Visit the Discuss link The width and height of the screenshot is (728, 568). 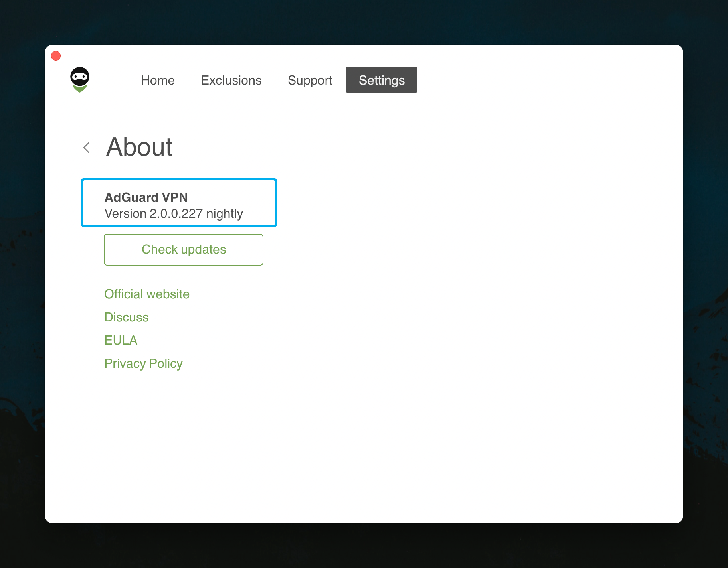pos(127,317)
